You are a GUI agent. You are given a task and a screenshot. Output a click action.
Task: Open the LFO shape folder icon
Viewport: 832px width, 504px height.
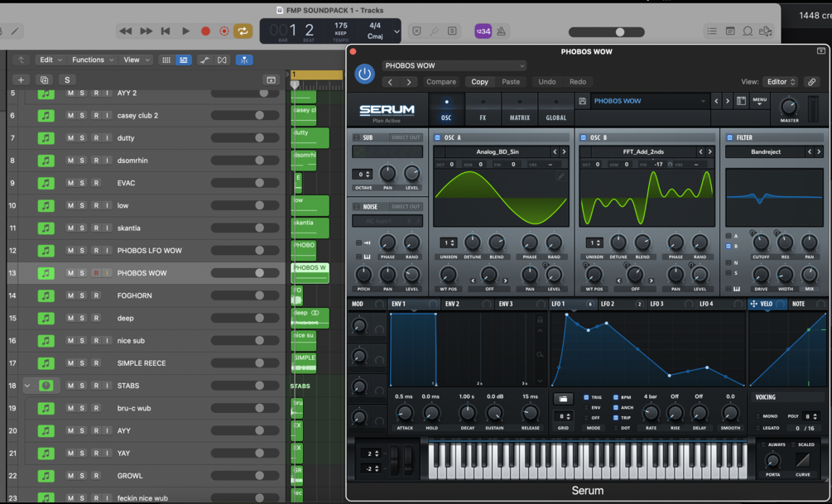563,398
